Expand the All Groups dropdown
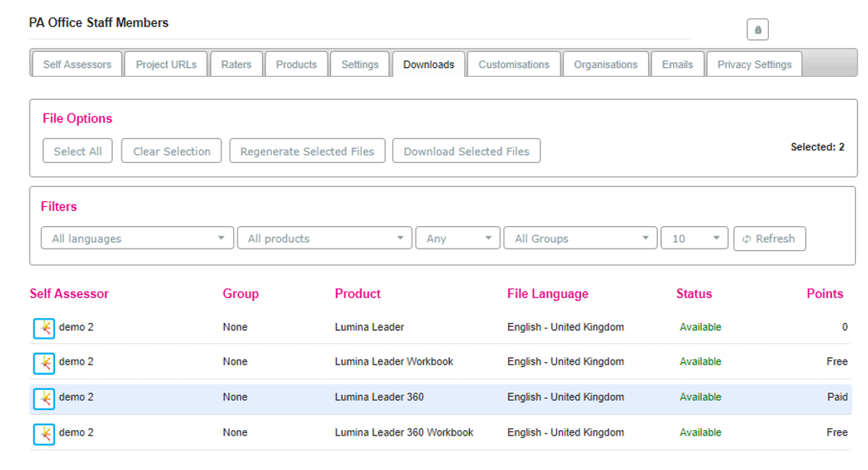 pos(580,238)
